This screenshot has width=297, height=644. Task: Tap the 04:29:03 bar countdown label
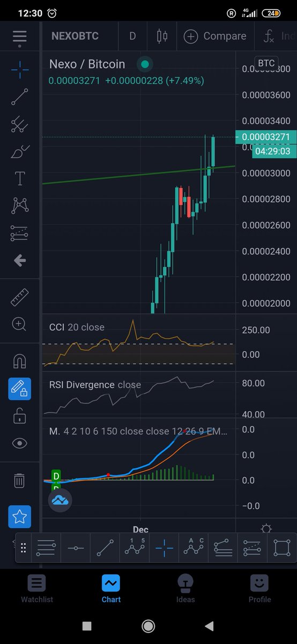click(x=273, y=151)
